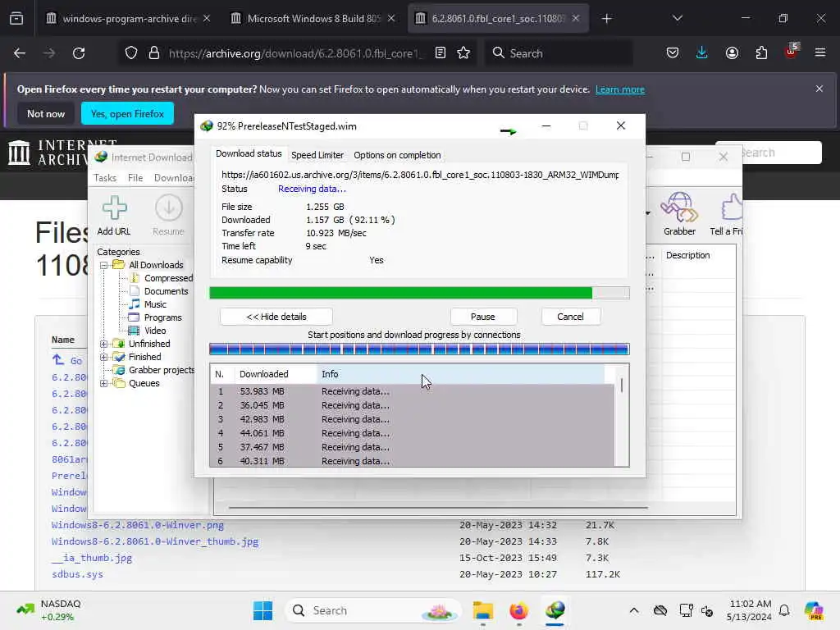Image resolution: width=840 pixels, height=630 pixels.
Task: Open Copilot preview icon in taskbar
Action: tap(814, 610)
